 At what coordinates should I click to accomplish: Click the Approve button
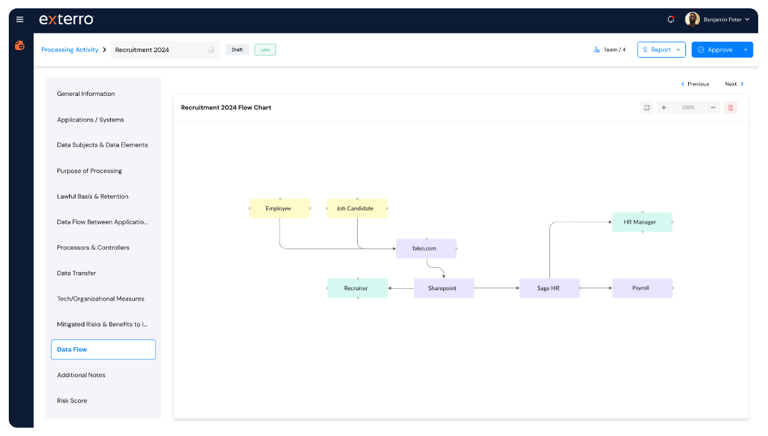[715, 49]
